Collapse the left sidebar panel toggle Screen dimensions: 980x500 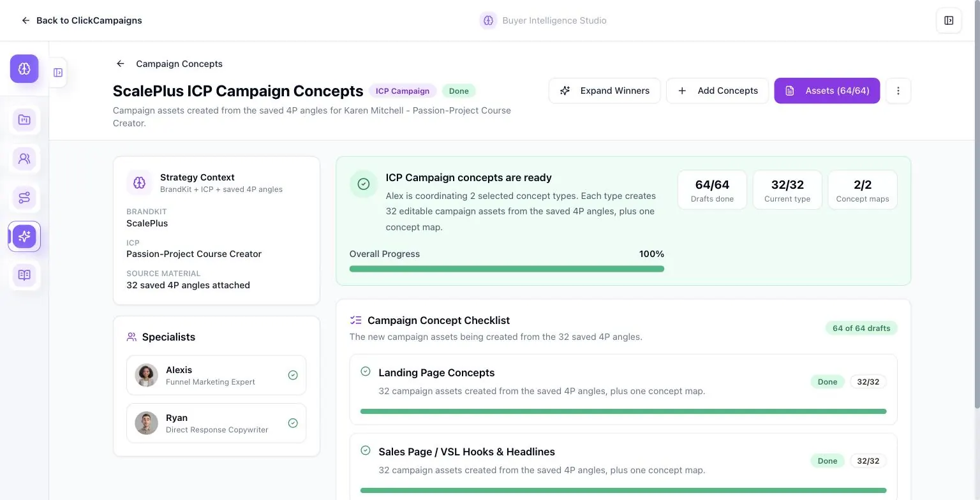[58, 73]
